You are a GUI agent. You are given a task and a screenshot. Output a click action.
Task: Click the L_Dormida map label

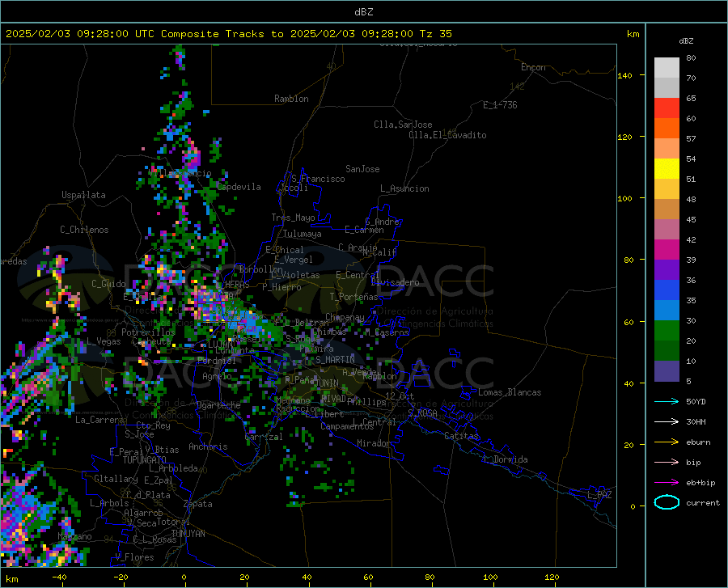click(505, 459)
